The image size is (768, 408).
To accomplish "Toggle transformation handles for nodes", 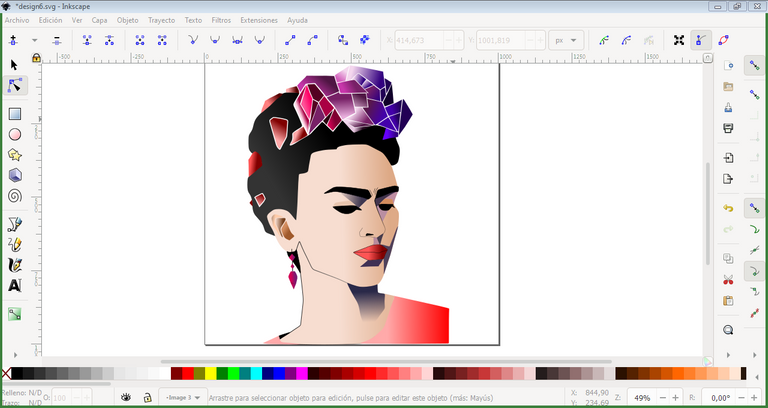I will [x=679, y=40].
